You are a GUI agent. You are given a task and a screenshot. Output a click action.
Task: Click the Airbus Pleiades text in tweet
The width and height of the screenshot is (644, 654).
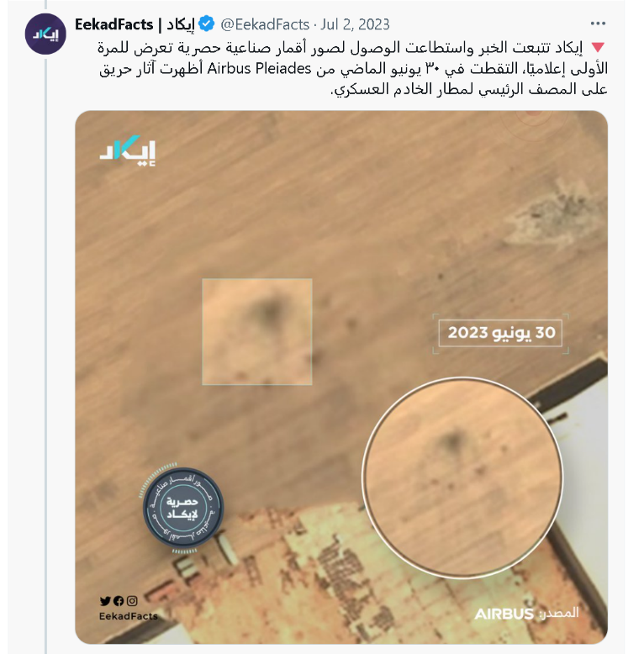tap(259, 68)
